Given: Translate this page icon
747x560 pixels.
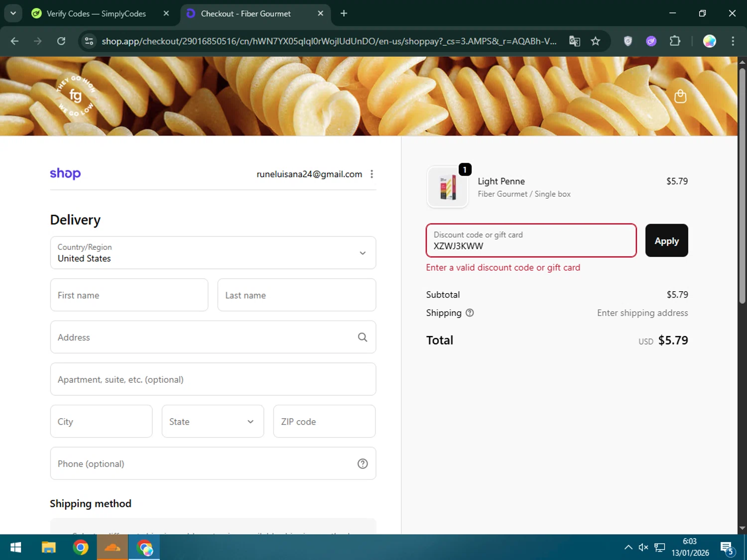Looking at the screenshot, I should coord(575,41).
